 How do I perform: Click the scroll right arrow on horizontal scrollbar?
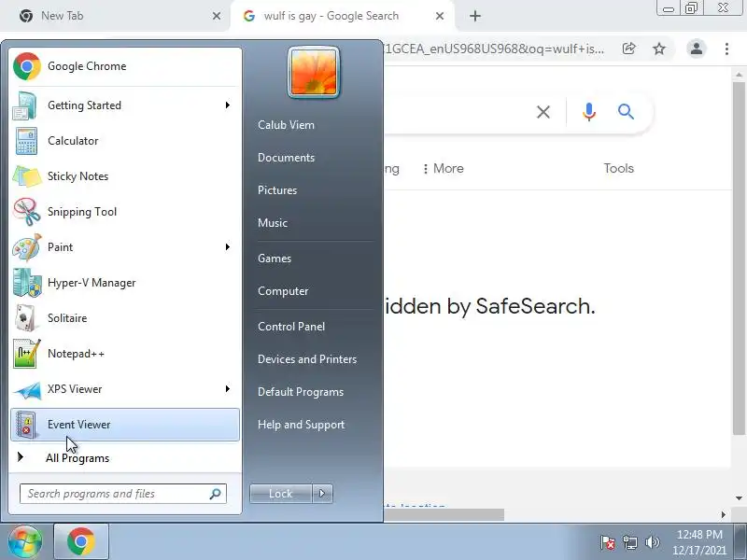point(723,515)
